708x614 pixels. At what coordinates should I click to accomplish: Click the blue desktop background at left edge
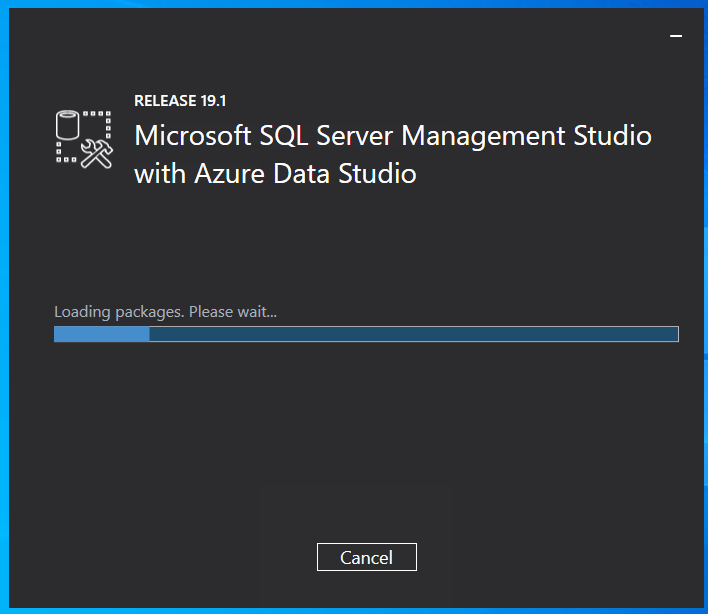(x=4, y=307)
